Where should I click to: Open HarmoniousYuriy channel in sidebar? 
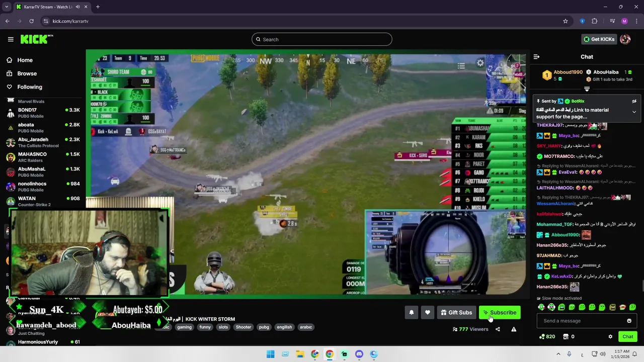coord(43,342)
